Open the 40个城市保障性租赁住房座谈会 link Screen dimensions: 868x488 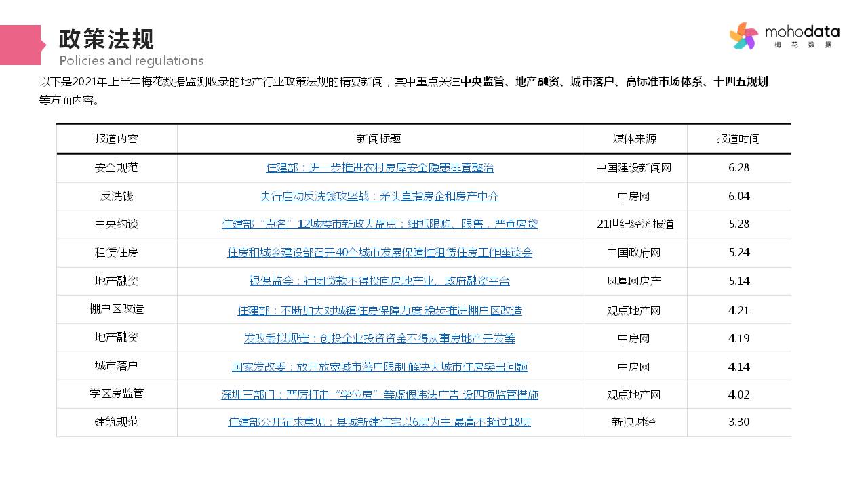coord(380,252)
